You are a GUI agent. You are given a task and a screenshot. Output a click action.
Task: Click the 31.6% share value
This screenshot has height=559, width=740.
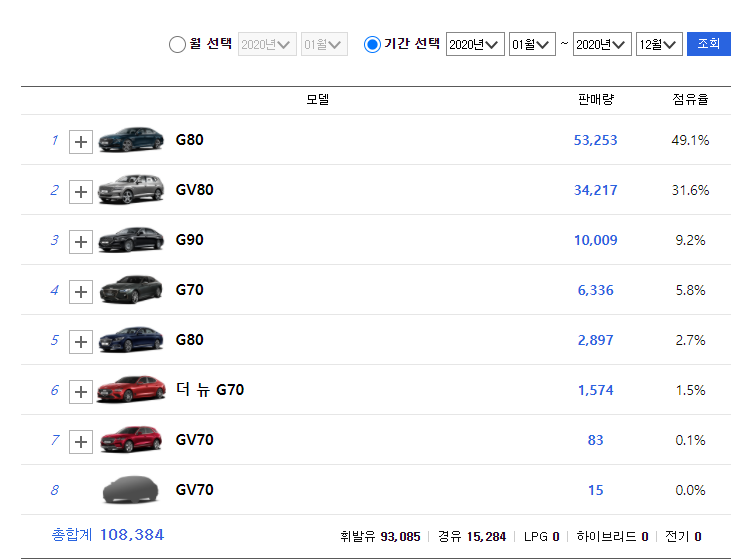690,190
